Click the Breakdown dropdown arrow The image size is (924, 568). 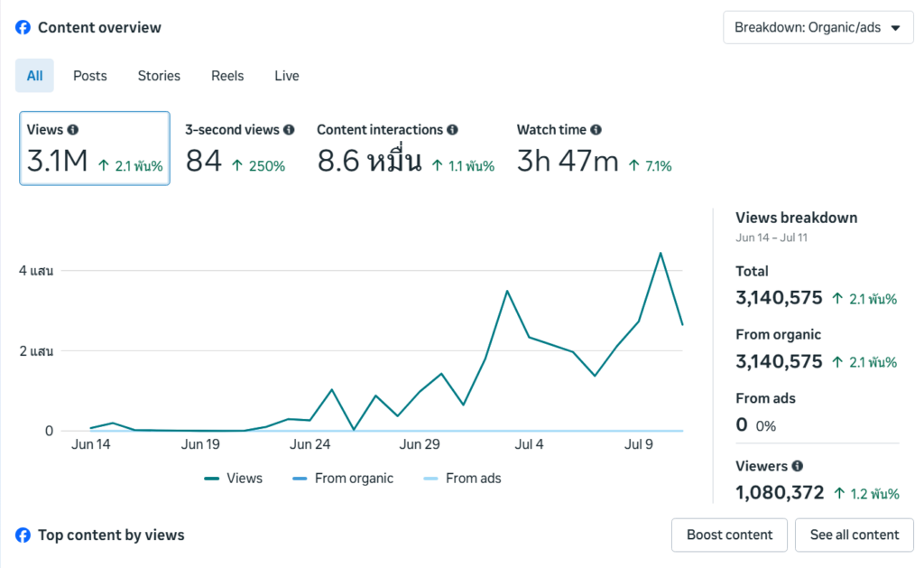coord(896,28)
